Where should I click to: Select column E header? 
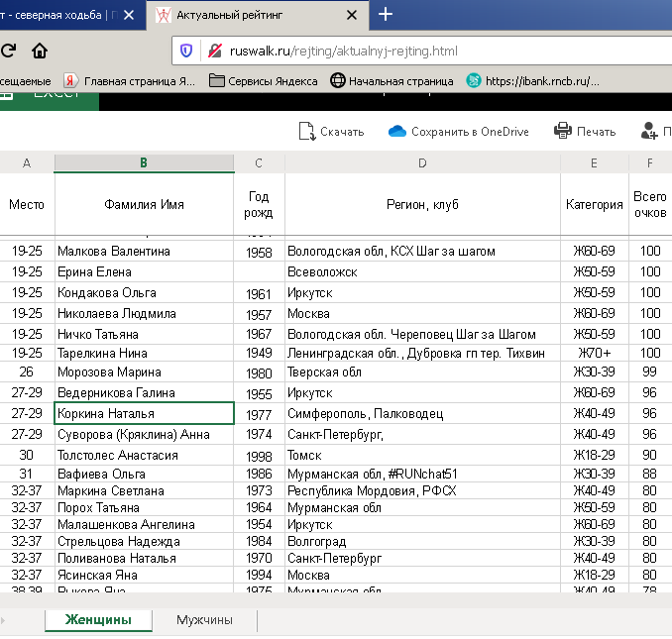point(594,162)
